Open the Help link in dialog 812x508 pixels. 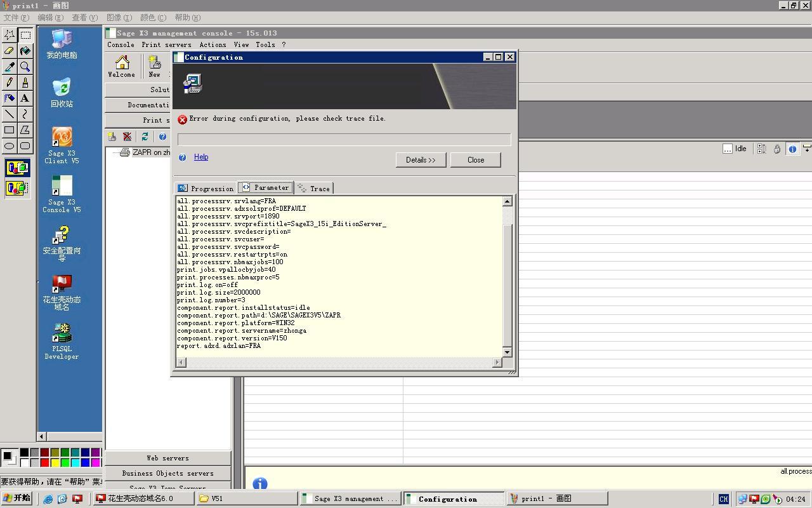pos(200,157)
